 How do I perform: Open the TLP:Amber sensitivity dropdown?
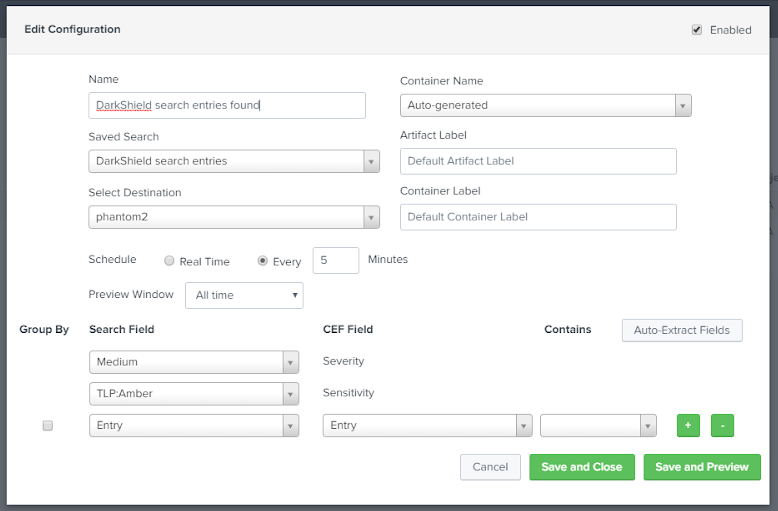click(194, 393)
